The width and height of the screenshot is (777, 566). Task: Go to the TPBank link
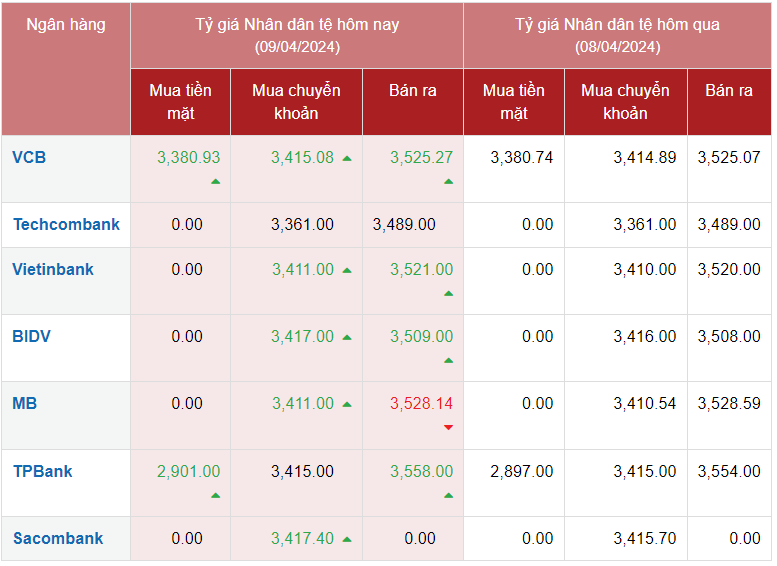point(42,471)
